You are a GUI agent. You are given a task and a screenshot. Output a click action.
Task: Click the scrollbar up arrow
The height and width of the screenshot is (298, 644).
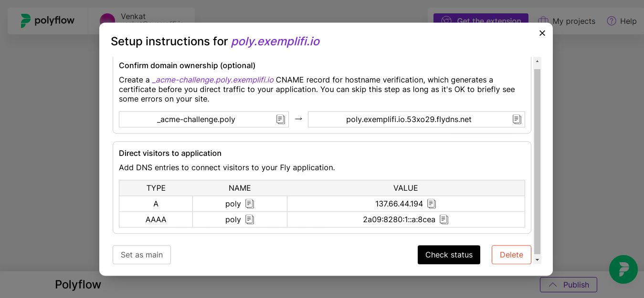538,62
